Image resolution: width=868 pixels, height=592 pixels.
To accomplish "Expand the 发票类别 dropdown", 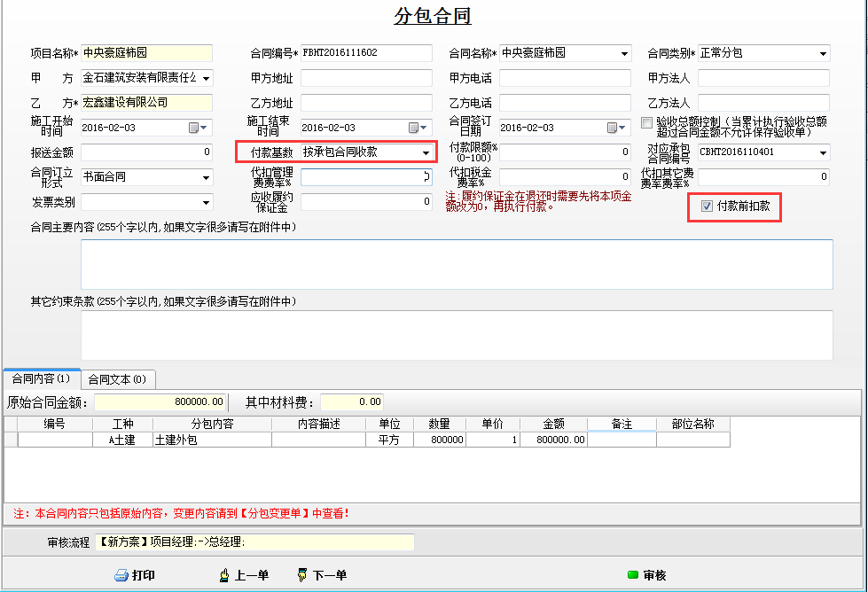I will point(206,202).
